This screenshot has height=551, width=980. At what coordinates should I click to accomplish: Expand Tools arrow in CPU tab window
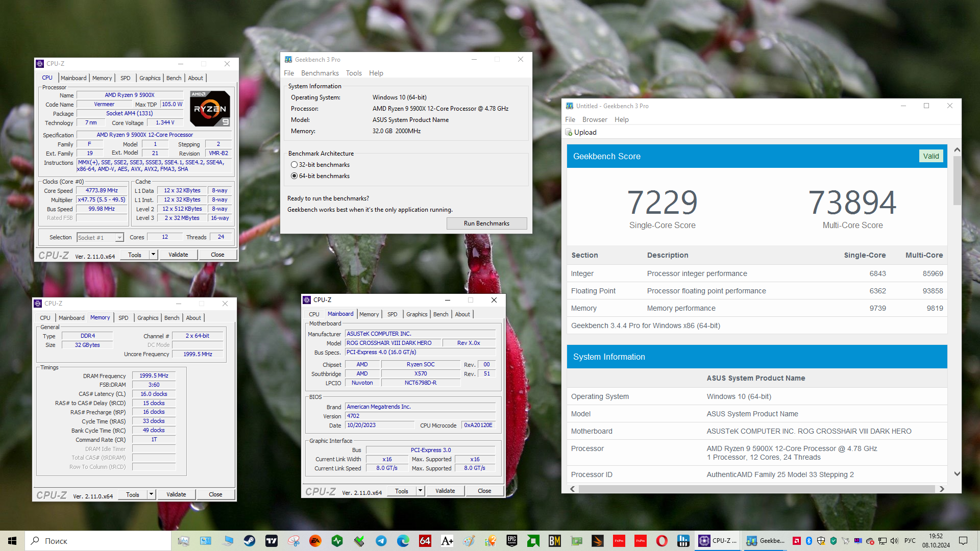(x=153, y=255)
